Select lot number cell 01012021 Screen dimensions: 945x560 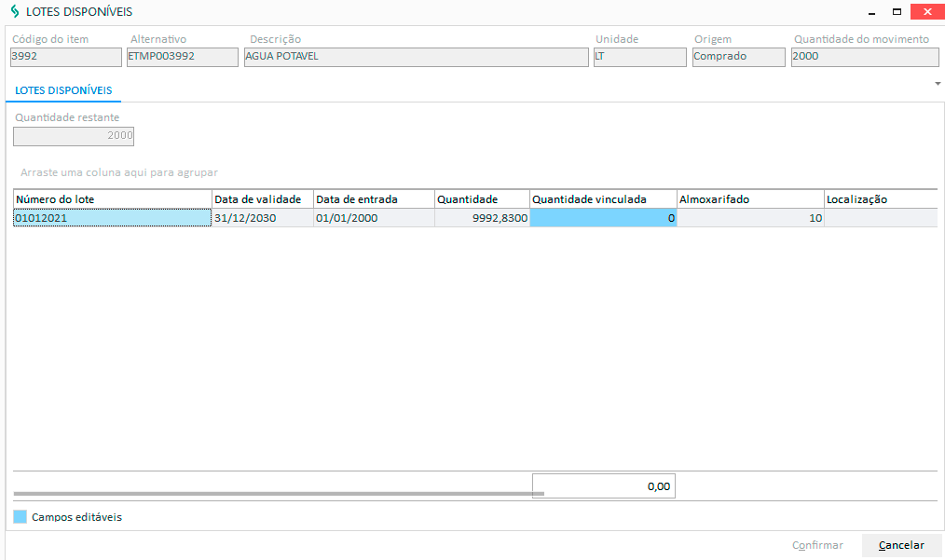click(113, 218)
